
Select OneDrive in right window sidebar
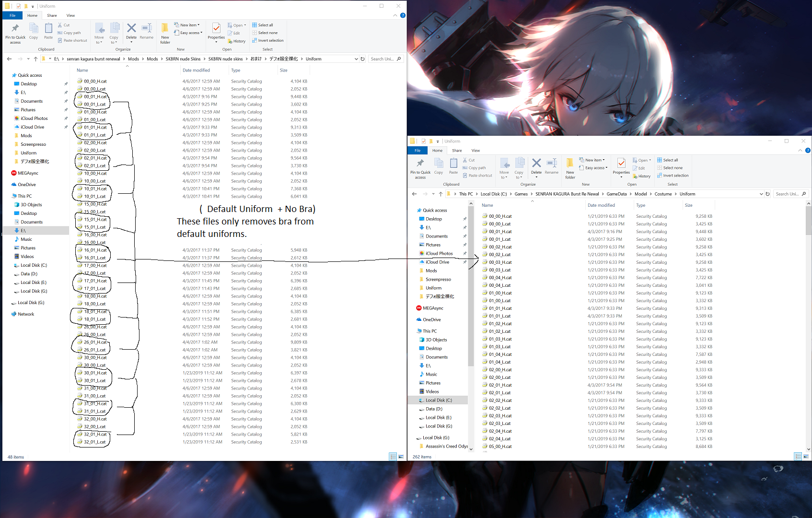pos(431,319)
